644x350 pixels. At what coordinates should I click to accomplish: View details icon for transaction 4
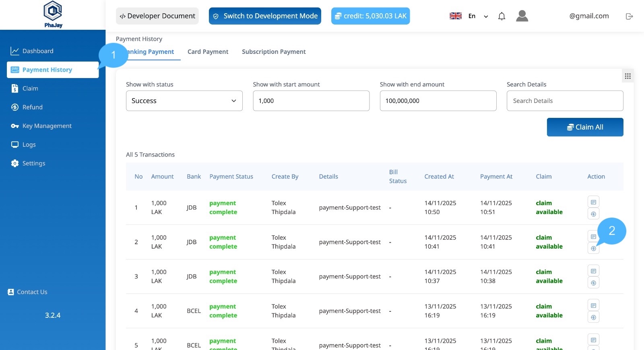click(593, 305)
